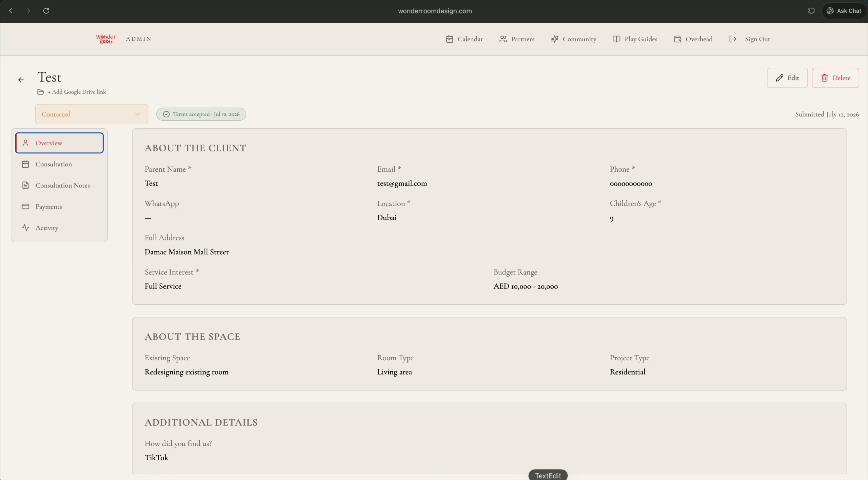Image resolution: width=868 pixels, height=480 pixels.
Task: Click Redesigning existing room value
Action: (x=187, y=372)
